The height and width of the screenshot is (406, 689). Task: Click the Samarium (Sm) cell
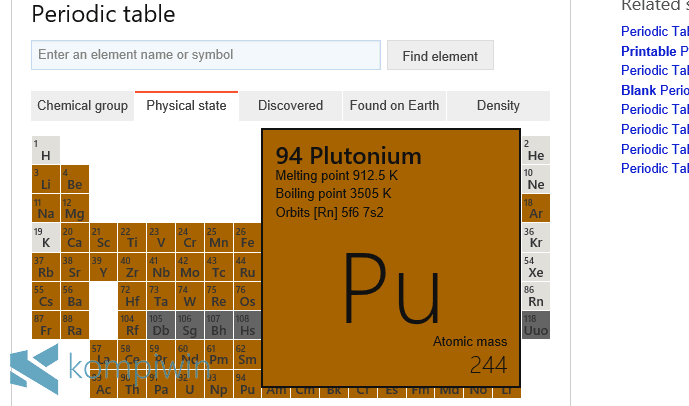(247, 354)
